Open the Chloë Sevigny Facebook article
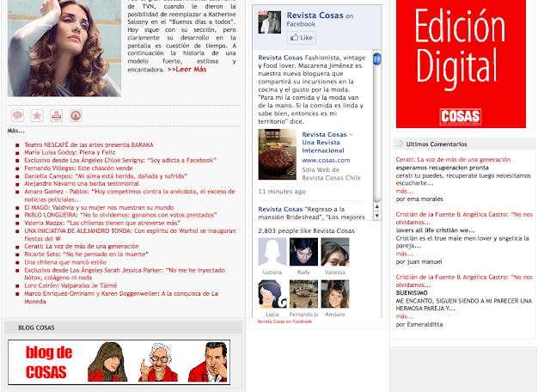Screen dimensions: 550x392 click(x=120, y=161)
